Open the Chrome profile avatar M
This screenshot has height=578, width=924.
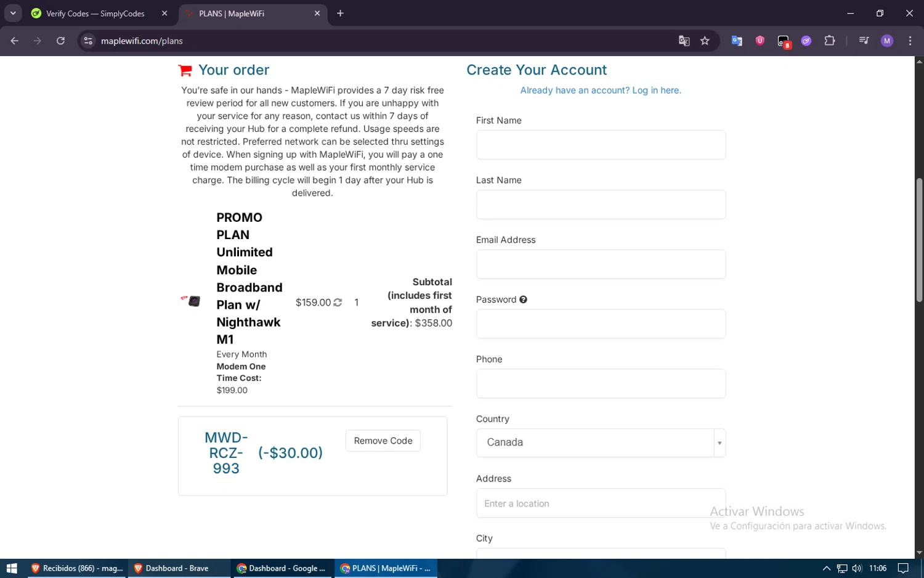point(887,41)
